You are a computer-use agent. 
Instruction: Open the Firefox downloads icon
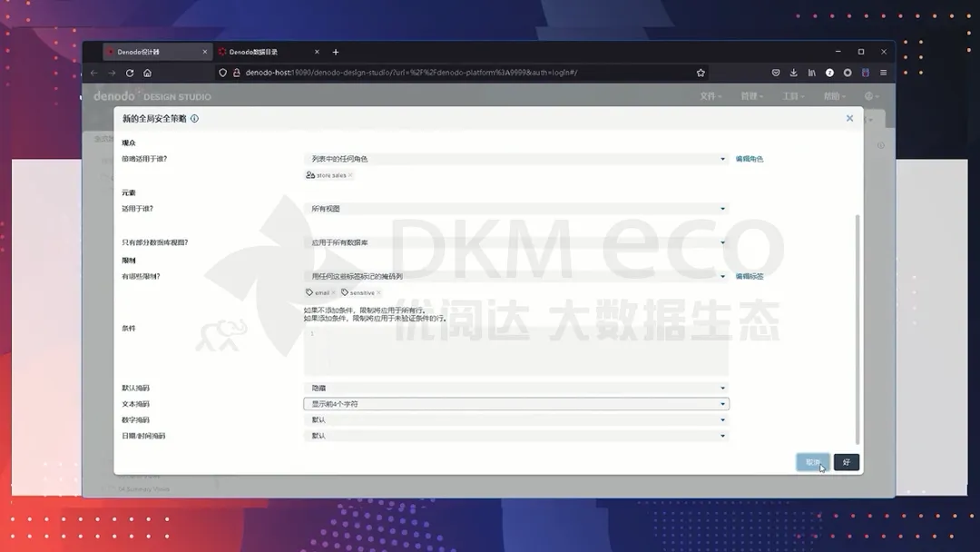pyautogui.click(x=793, y=73)
